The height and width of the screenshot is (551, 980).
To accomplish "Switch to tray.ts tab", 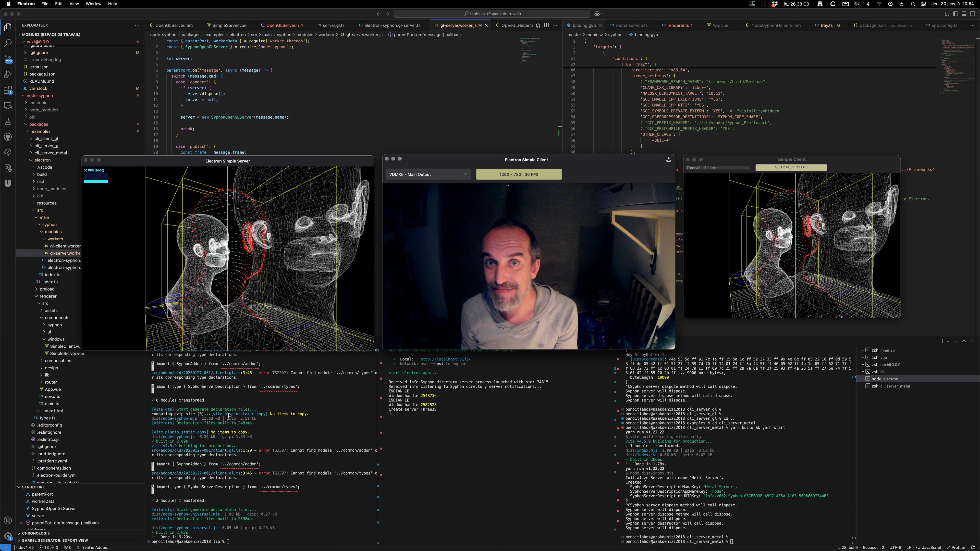I will click(826, 26).
